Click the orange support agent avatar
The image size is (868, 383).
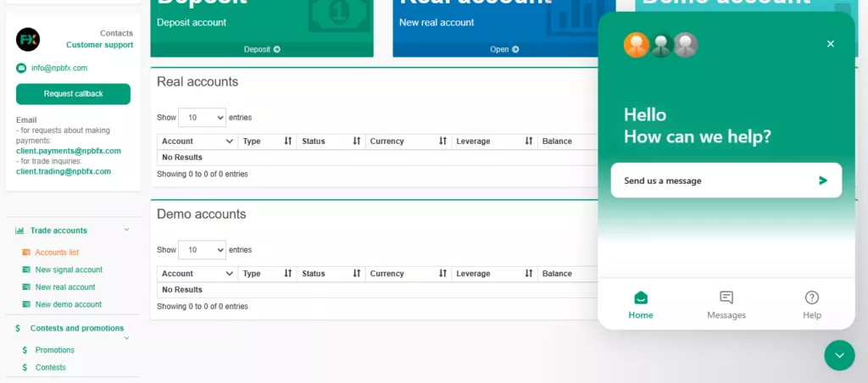636,45
